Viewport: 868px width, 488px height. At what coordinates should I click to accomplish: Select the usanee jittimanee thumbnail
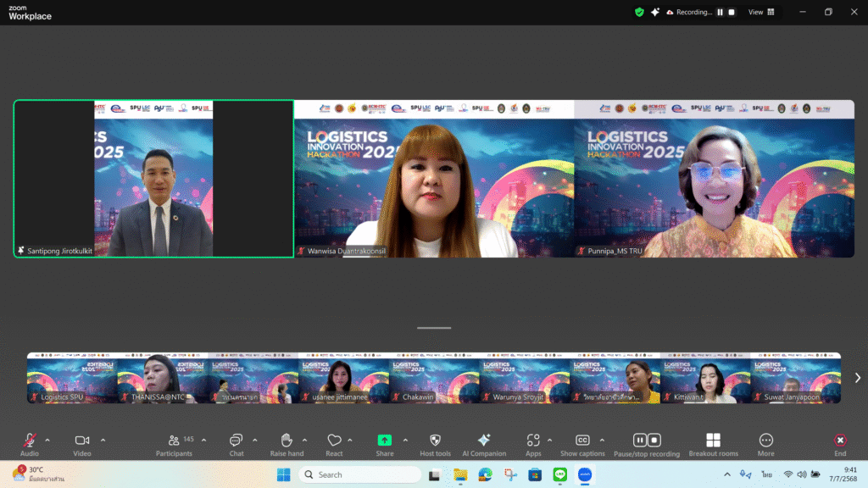point(344,378)
